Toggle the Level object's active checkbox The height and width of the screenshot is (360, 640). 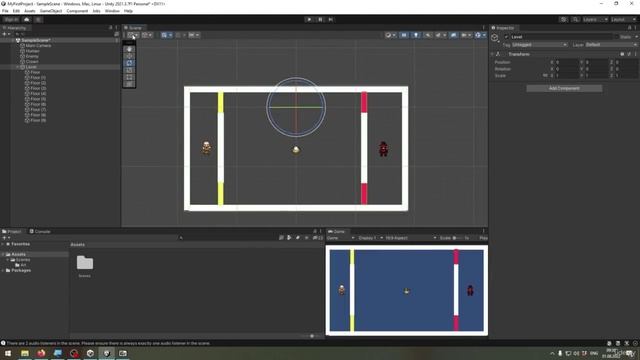(507, 37)
